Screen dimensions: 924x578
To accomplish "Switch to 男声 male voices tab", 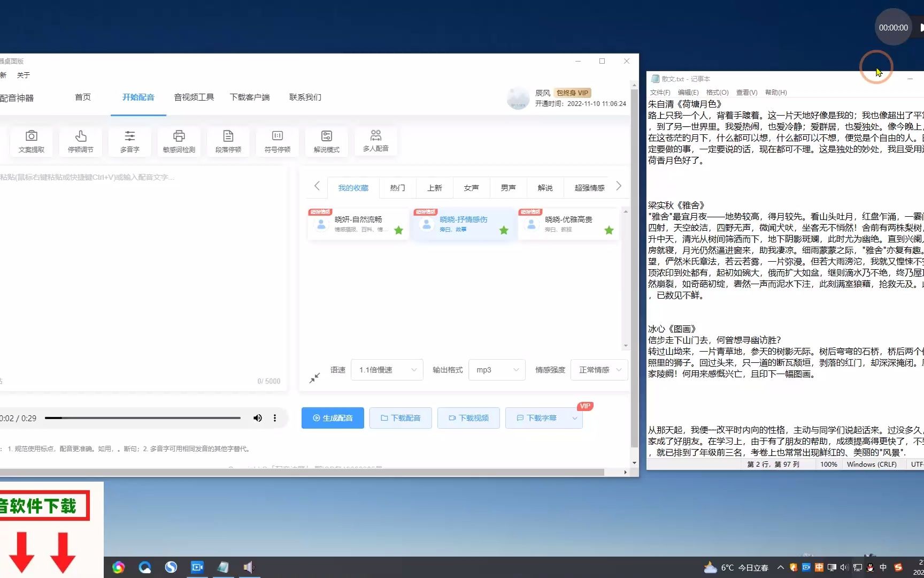I will tap(508, 188).
